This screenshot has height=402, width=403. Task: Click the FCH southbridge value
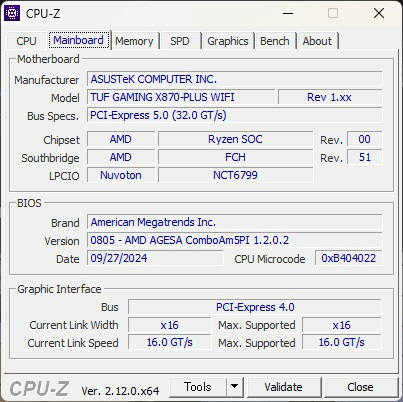pyautogui.click(x=235, y=157)
